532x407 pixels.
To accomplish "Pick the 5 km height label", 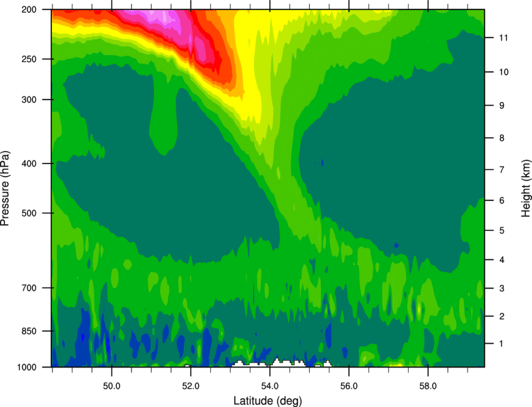I will (502, 230).
